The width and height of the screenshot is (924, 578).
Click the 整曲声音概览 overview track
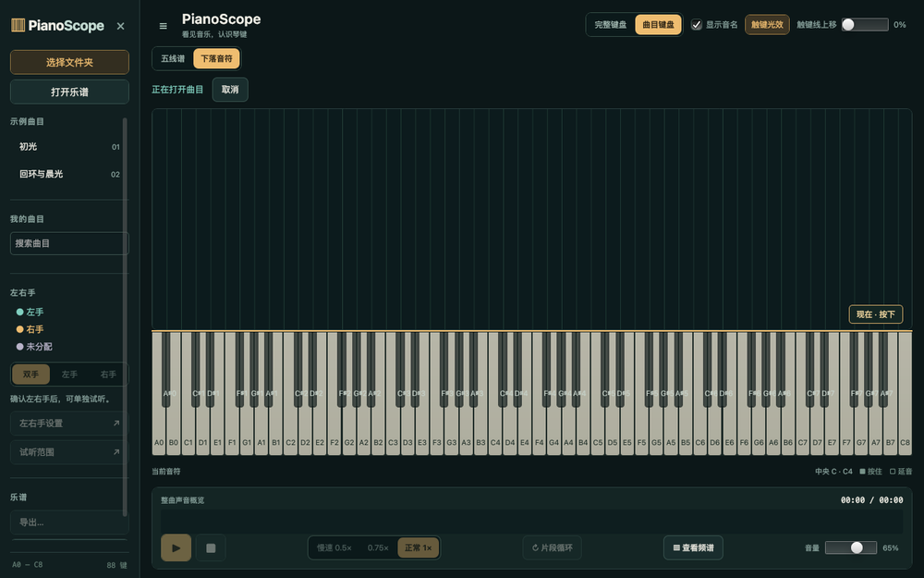coord(531,522)
